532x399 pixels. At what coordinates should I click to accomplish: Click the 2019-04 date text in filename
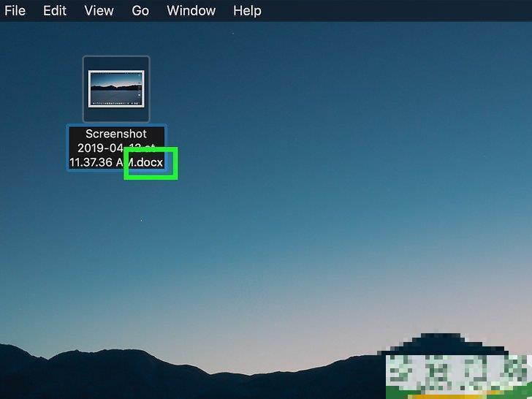tap(99, 148)
